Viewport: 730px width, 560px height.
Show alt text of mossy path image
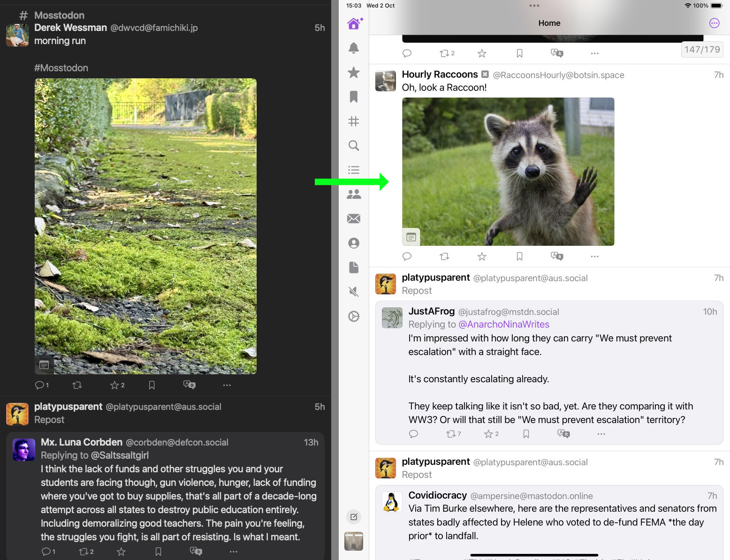(x=44, y=365)
